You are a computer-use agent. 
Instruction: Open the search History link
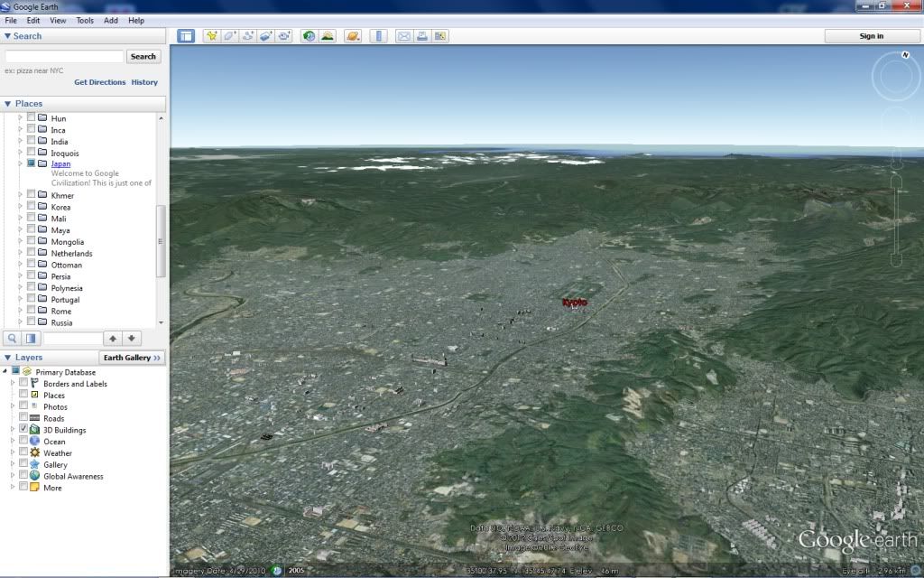coord(144,82)
